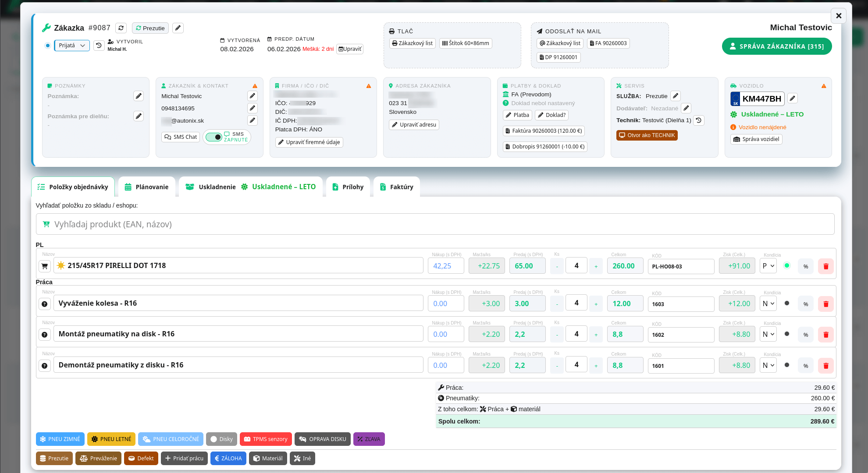The height and width of the screenshot is (473, 868).
Task: Click the refresh icon next to order #9087
Action: coord(121,28)
